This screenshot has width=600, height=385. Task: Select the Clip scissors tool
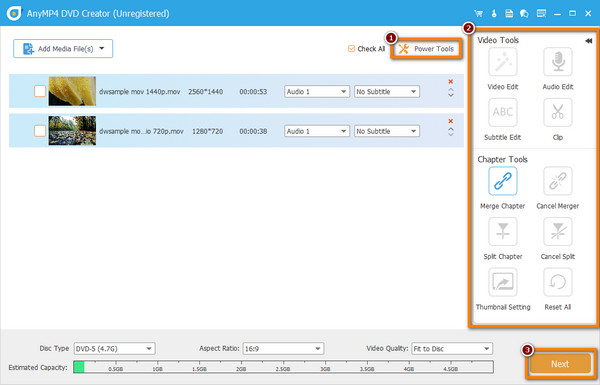point(558,113)
